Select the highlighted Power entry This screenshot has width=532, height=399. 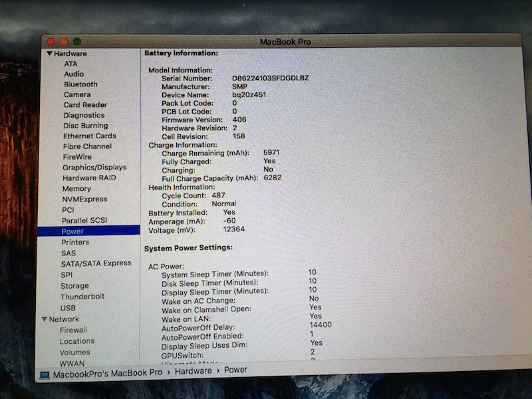[88, 231]
